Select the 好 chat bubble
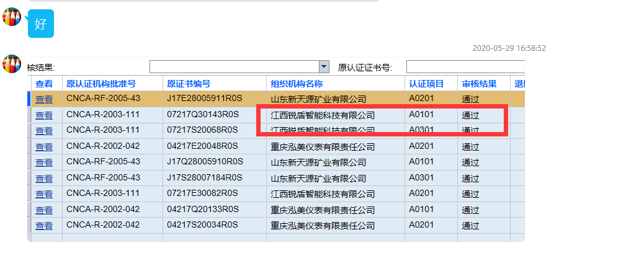Screen dimensions: 644x253 41,24
